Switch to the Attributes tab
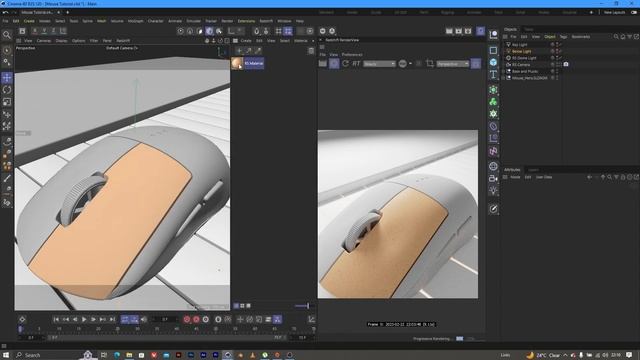This screenshot has height=360, width=640. click(x=512, y=170)
